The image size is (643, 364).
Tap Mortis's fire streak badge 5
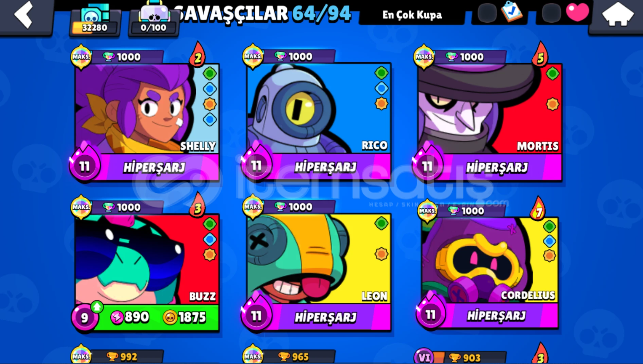tap(540, 55)
